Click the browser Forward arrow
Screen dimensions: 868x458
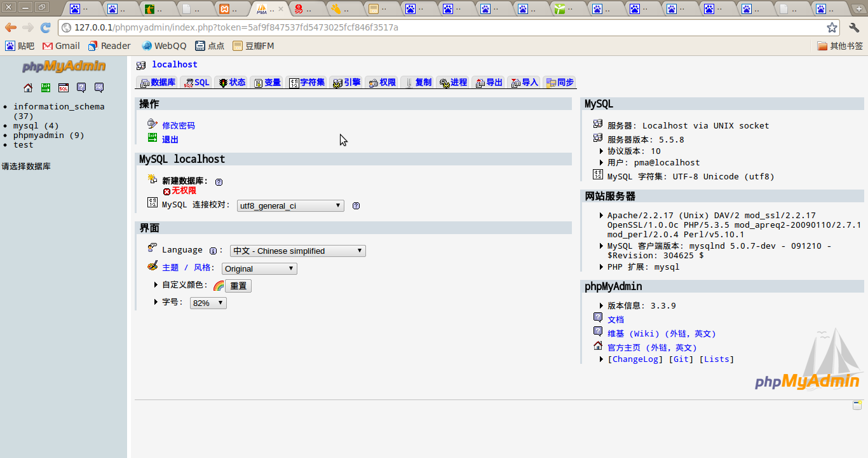click(x=28, y=27)
